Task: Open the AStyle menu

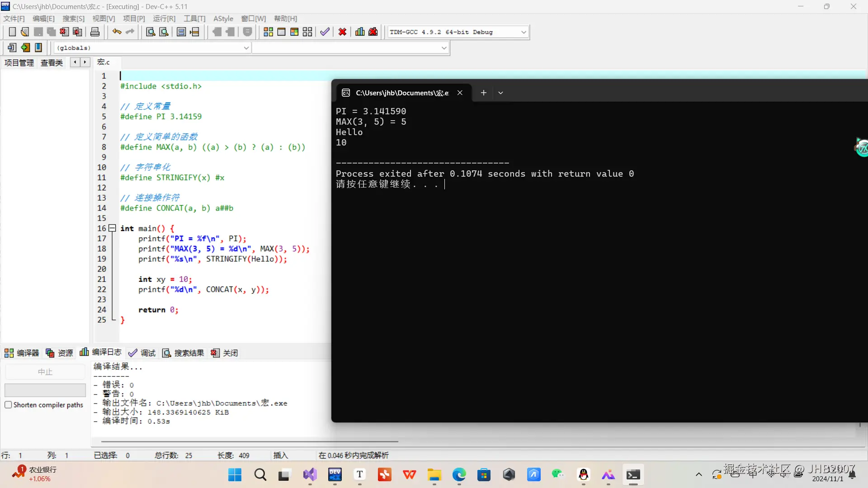Action: click(x=223, y=19)
